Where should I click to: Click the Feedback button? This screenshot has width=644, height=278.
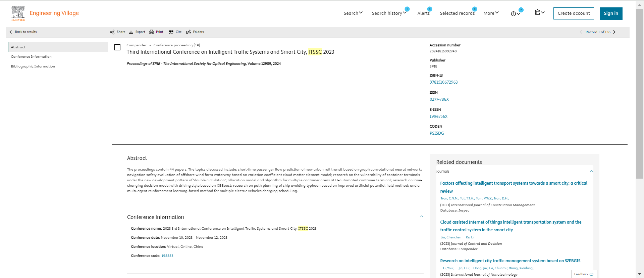pos(584,274)
